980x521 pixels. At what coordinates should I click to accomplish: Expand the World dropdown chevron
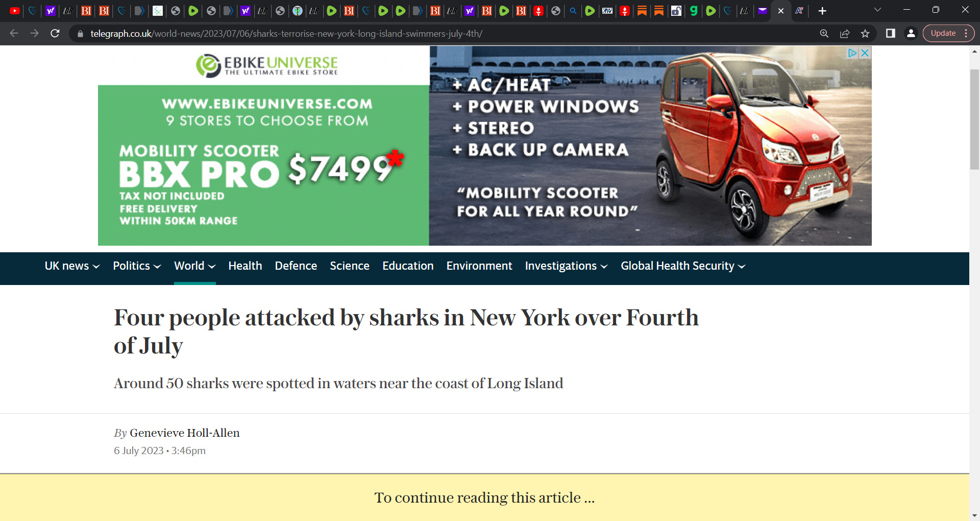pyautogui.click(x=212, y=267)
